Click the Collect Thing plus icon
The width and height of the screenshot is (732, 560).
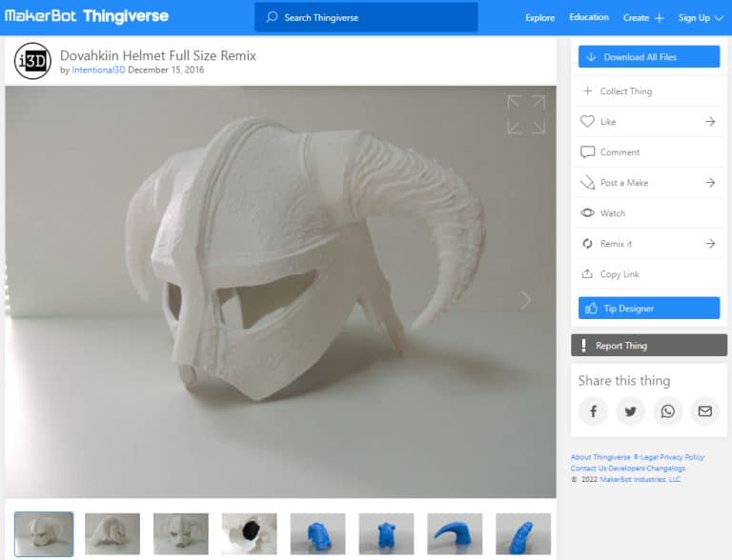point(588,91)
